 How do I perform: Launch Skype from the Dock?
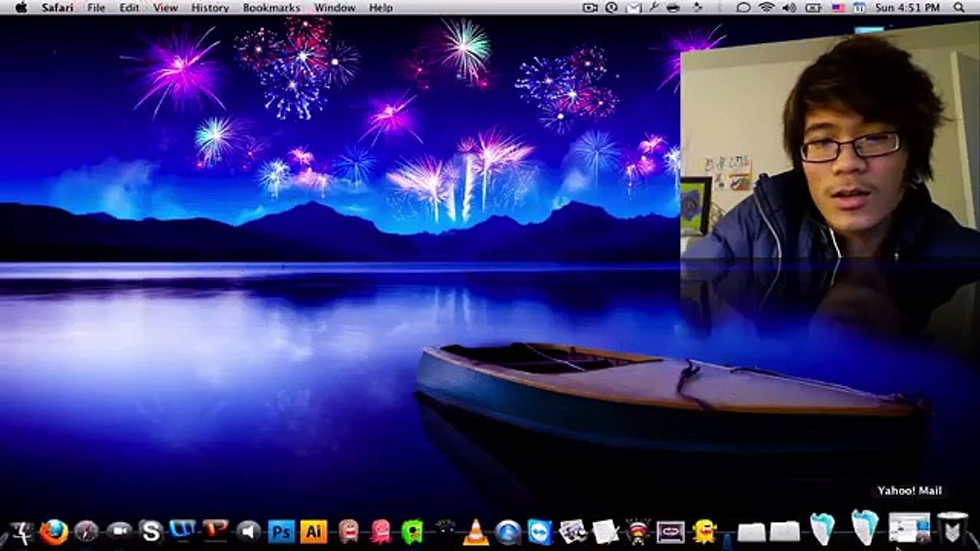(151, 531)
